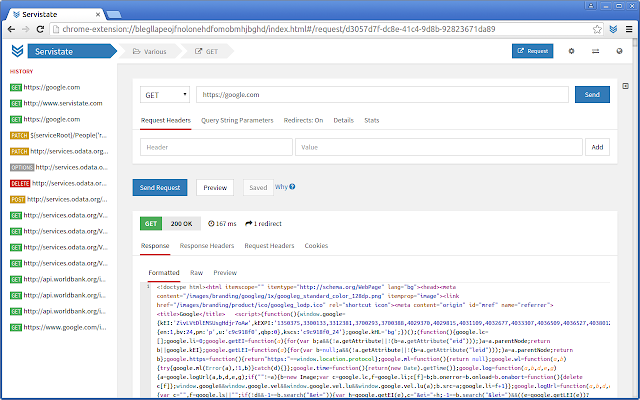Image resolution: width=640 pixels, height=400 pixels.
Task: Close the Servistate browser tab
Action: (x=98, y=14)
